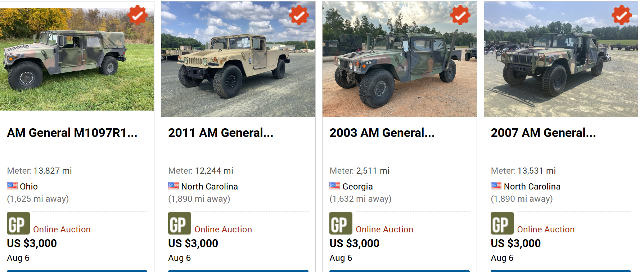Image resolution: width=644 pixels, height=272 pixels.
Task: Click the US flag icon next to Ohio
Action: 12,186
